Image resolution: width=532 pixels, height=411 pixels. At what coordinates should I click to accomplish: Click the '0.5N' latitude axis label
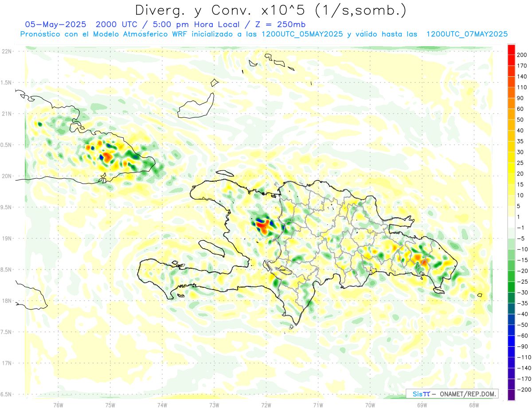(6, 145)
